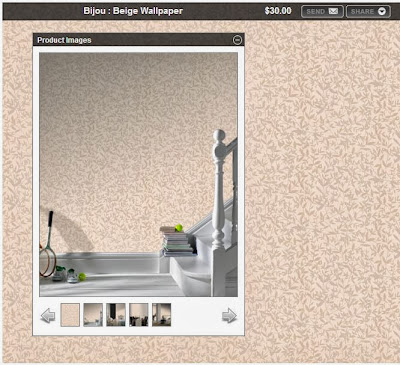Click the Bijou : Beige Wallpaper title
Viewport: 400px width, 365px height.
click(133, 11)
